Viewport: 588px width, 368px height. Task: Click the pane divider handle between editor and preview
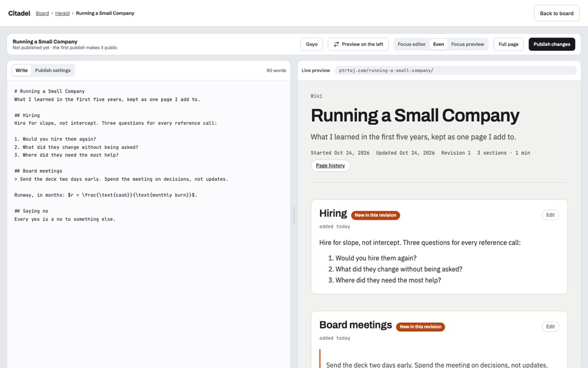pos(293,216)
